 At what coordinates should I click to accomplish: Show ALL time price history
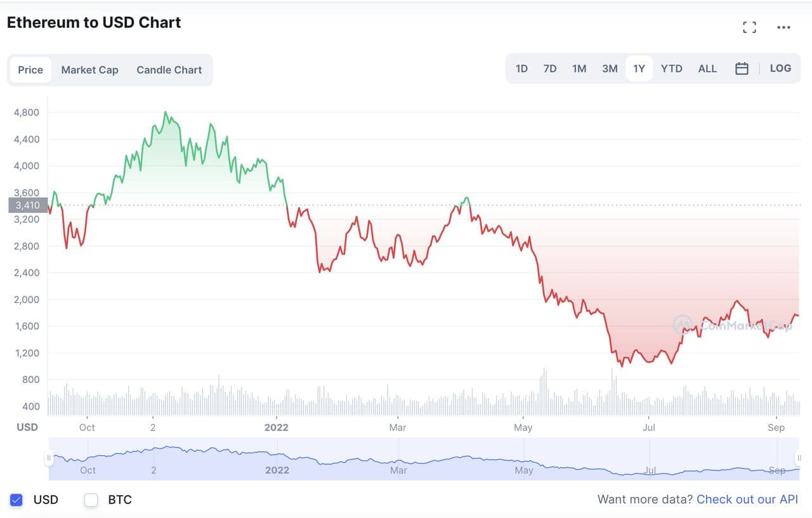point(707,68)
